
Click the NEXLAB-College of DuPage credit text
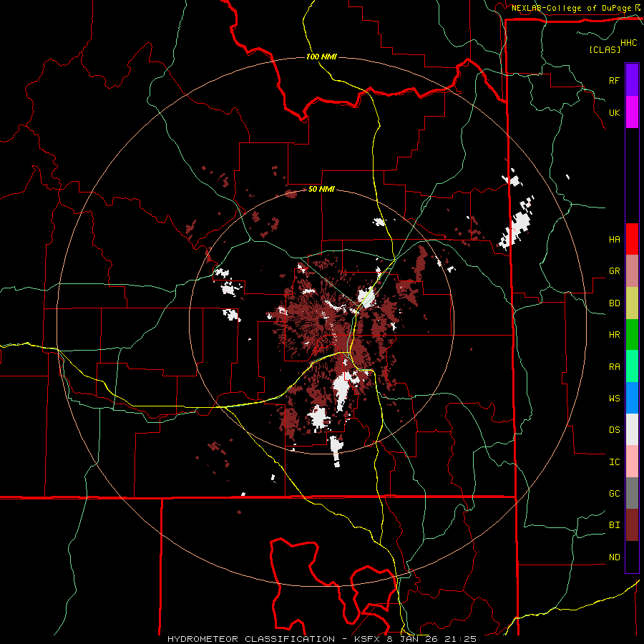(x=571, y=8)
